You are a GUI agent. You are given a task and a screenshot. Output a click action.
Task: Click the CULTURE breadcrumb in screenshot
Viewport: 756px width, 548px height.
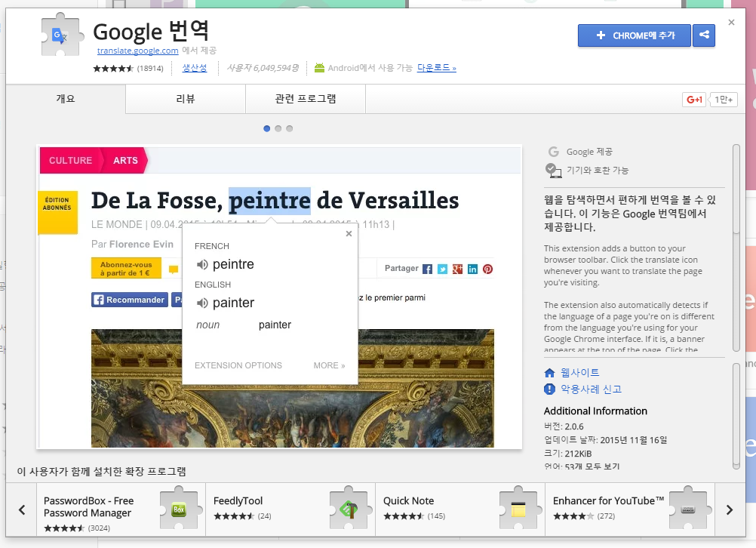tap(70, 160)
